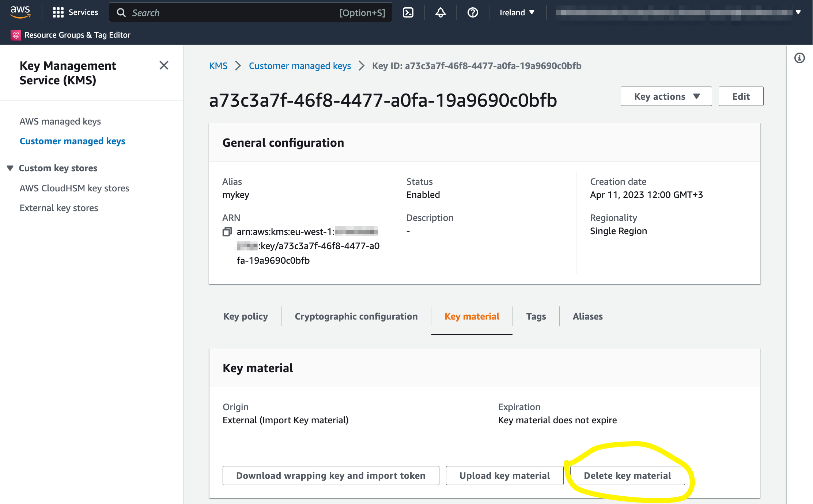Image resolution: width=813 pixels, height=504 pixels.
Task: Click Download wrapping key and import token
Action: point(331,476)
